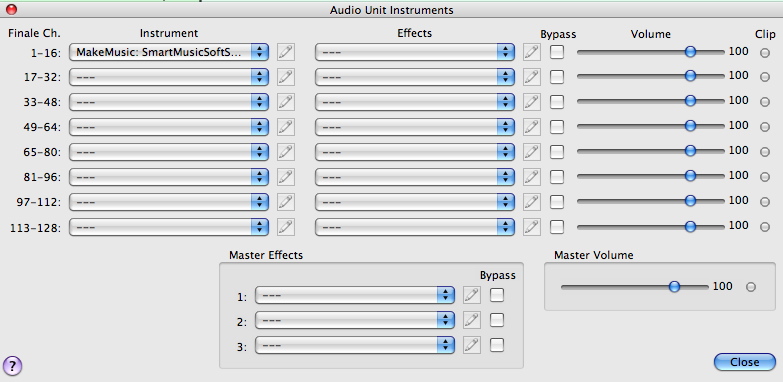The height and width of the screenshot is (382, 783).
Task: Click the clip indicator for channels 1-16
Action: click(765, 52)
